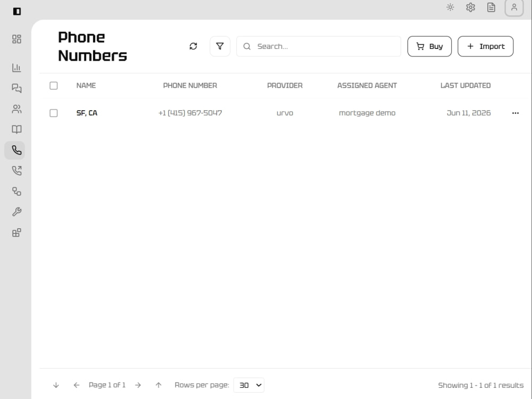
Task: Open the outbound calls phone-arrow icon
Action: pos(16,171)
